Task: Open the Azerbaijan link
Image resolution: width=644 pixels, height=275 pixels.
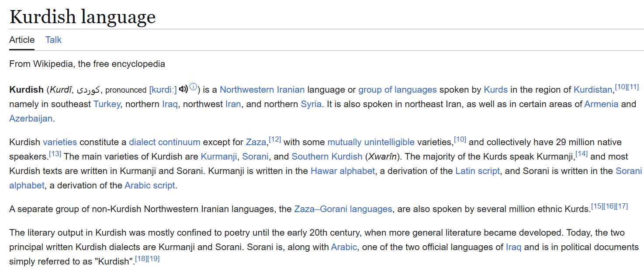Action: (31, 118)
